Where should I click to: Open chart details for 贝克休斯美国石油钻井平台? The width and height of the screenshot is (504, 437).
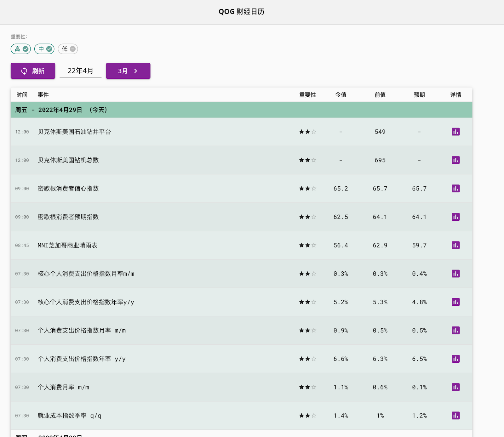point(455,132)
